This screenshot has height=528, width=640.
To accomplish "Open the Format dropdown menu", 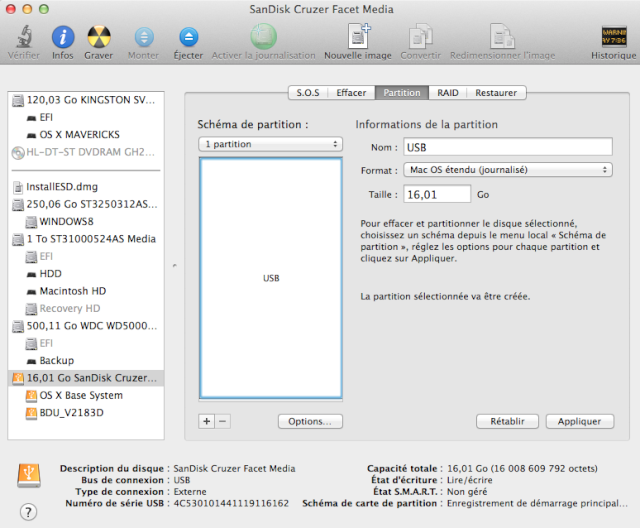I will pyautogui.click(x=508, y=170).
